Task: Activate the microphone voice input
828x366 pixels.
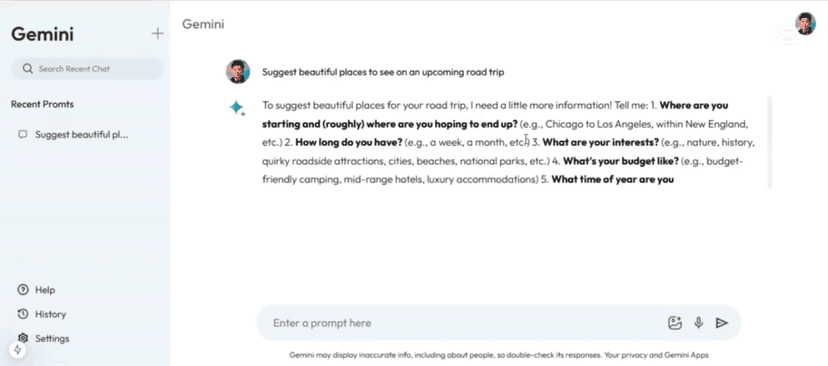Action: (x=699, y=323)
